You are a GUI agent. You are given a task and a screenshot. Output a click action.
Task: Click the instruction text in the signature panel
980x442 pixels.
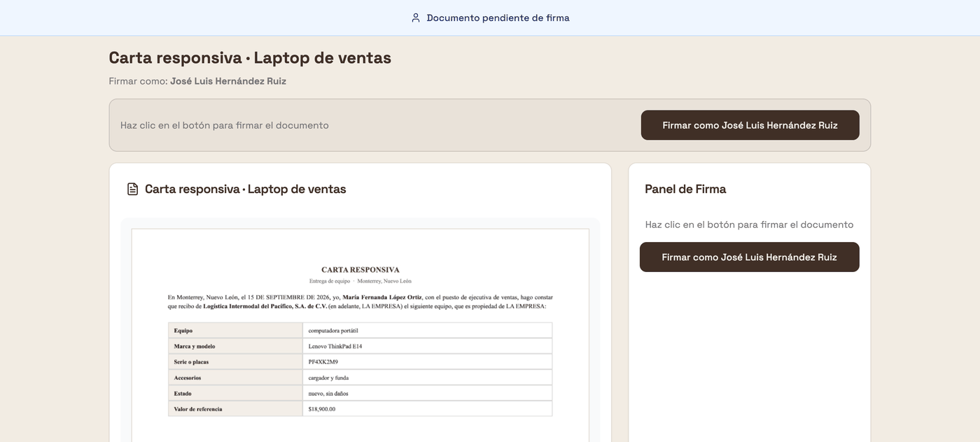tap(749, 224)
